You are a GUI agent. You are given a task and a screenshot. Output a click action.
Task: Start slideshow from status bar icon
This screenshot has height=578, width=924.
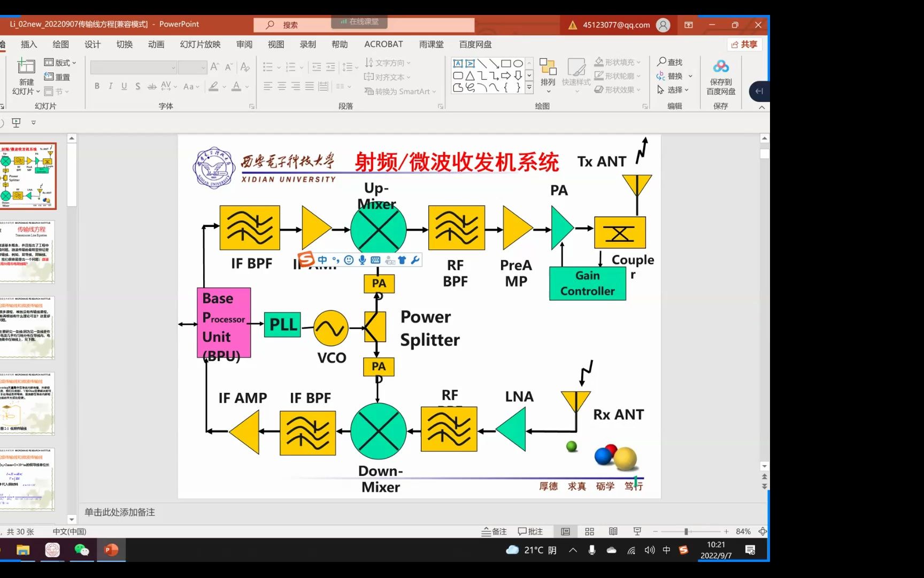tap(637, 531)
